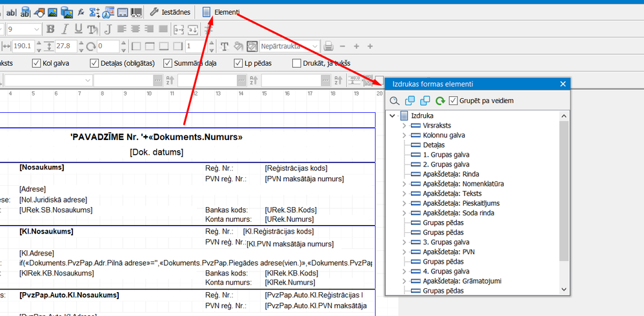The width and height of the screenshot is (644, 316).
Task: Insert a picture element from the toolbar
Action: [x=52, y=12]
